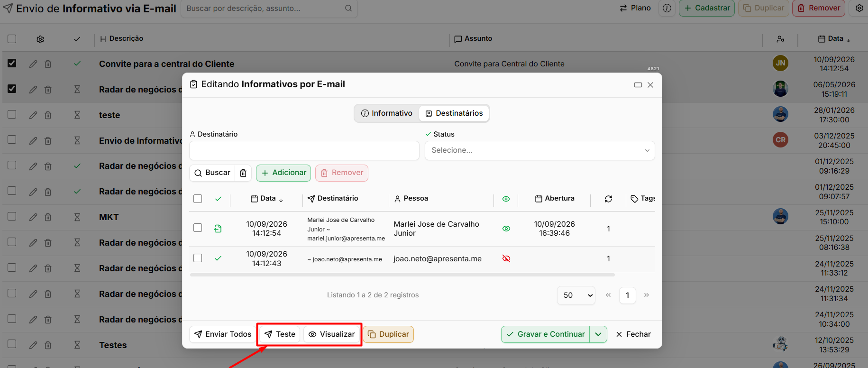Viewport: 868px width, 368px height.
Task: Click the Destinatário filter input field
Action: pos(304,150)
